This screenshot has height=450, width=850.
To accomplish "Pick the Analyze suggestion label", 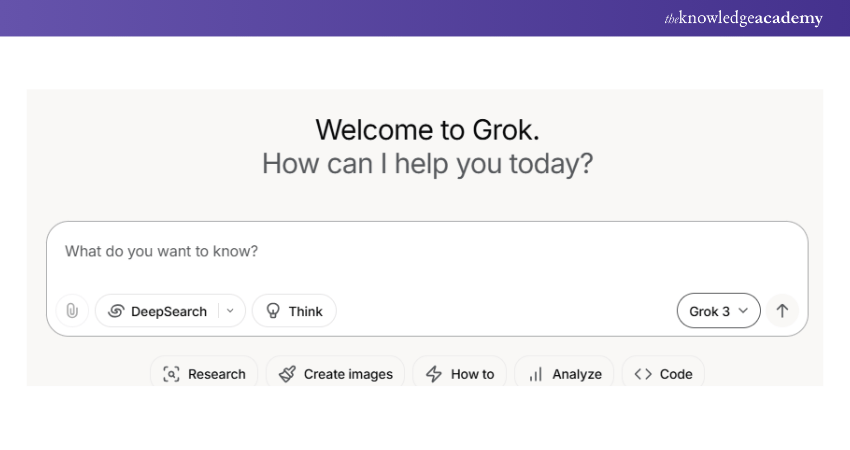I will click(577, 374).
